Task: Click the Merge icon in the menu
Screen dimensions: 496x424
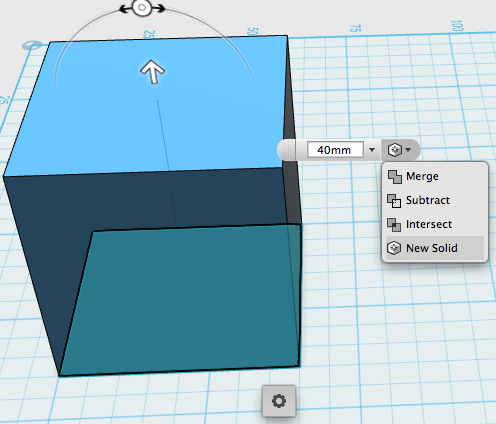Action: coord(394,177)
